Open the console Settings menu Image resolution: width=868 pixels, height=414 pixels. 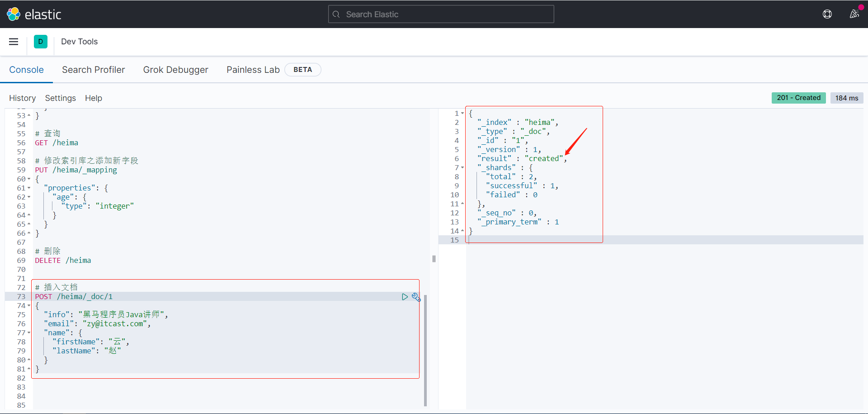61,98
